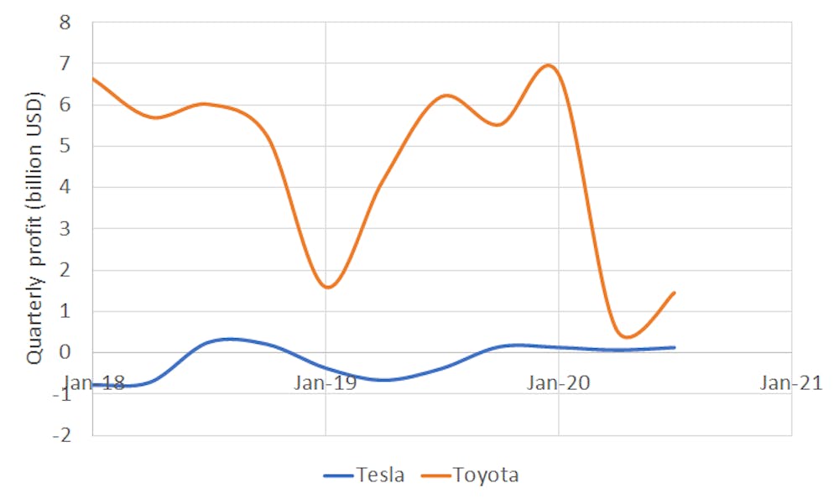Screen dimensions: 839x504
Task: Click the Jan-19 x-axis label
Action: pyautogui.click(x=326, y=384)
